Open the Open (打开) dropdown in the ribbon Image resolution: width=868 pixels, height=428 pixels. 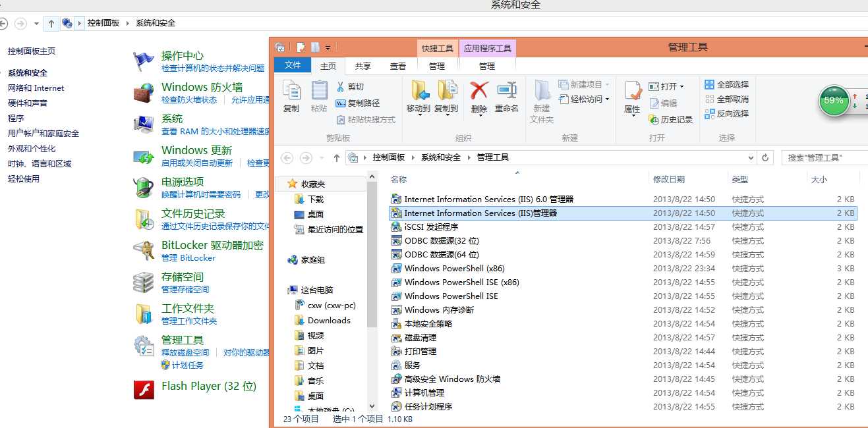pos(666,86)
